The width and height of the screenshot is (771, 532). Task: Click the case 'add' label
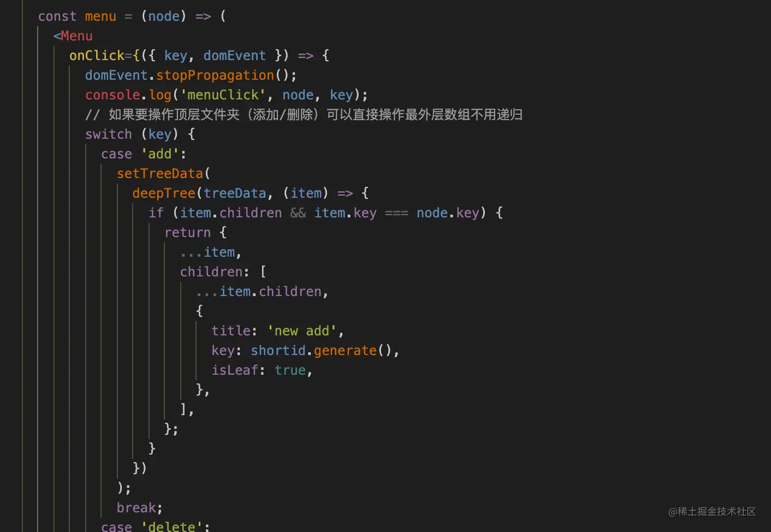(144, 154)
